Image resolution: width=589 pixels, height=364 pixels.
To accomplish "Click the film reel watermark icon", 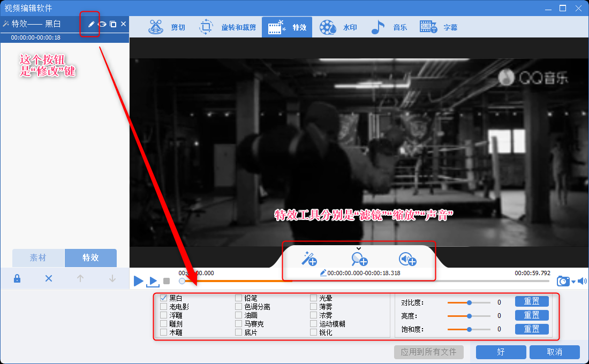I will pos(328,27).
